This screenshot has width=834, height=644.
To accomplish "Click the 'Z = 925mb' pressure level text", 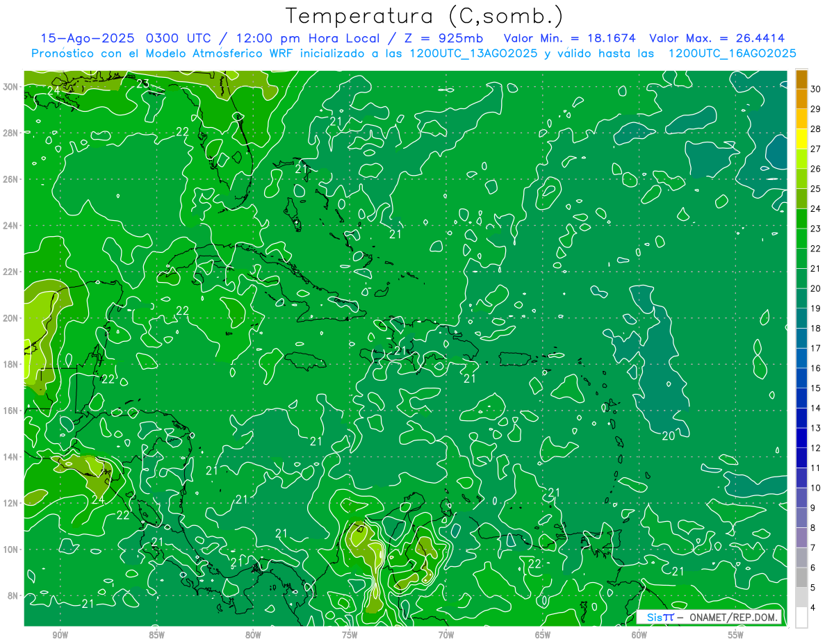I will [445, 38].
